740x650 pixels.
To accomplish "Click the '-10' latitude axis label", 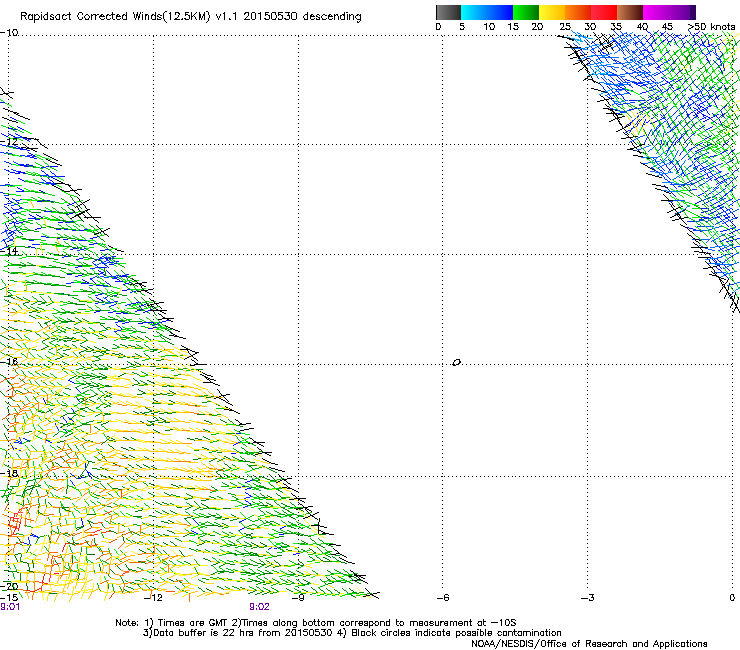I will click(x=9, y=33).
